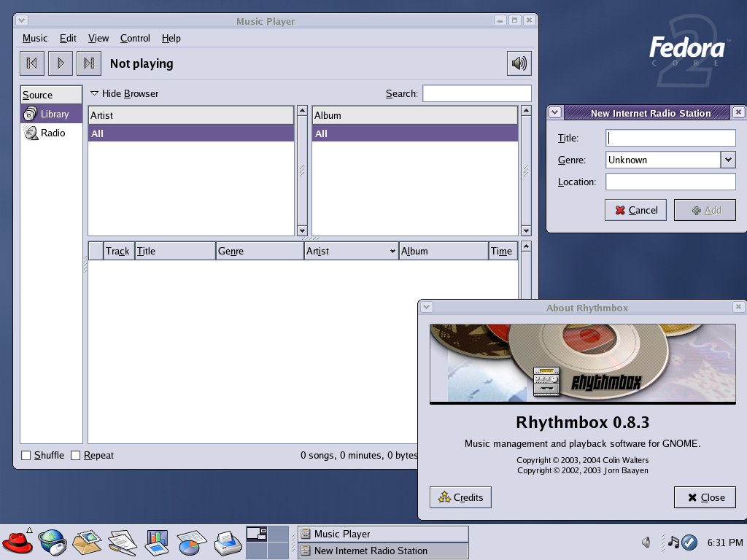The image size is (747, 560).
Task: Launch the web browser globe icon
Action: click(52, 542)
